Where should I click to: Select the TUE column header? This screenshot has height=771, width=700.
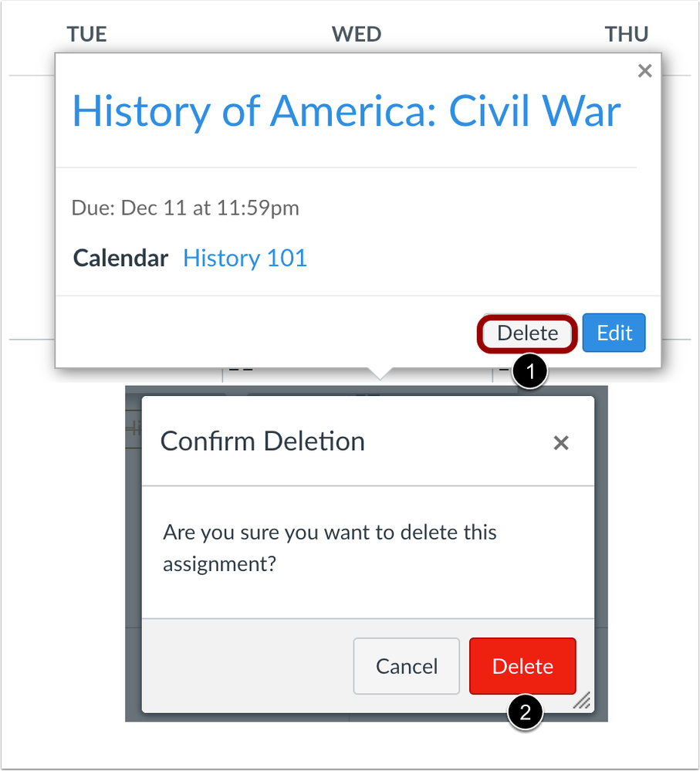[x=86, y=33]
